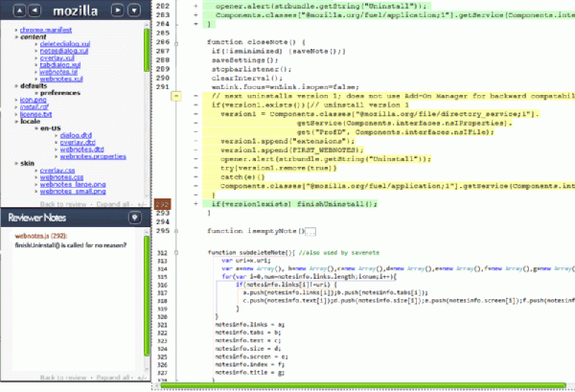
Task: Open webnotes.dtd file
Action: pyautogui.click(x=81, y=150)
